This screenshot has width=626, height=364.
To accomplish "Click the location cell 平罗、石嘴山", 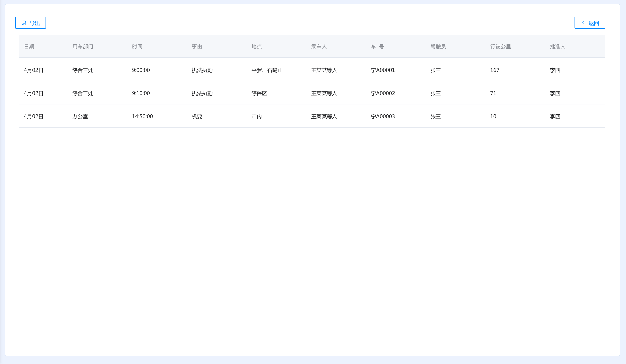I will pos(267,70).
